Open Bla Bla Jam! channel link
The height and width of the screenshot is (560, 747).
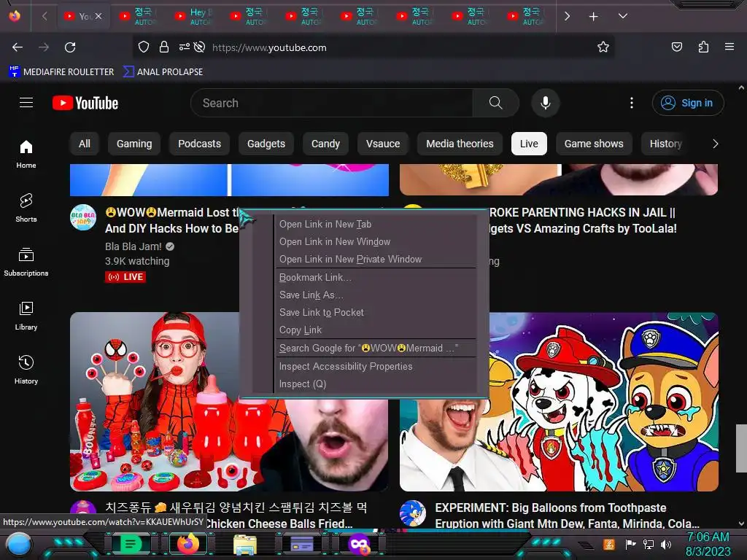pos(133,246)
